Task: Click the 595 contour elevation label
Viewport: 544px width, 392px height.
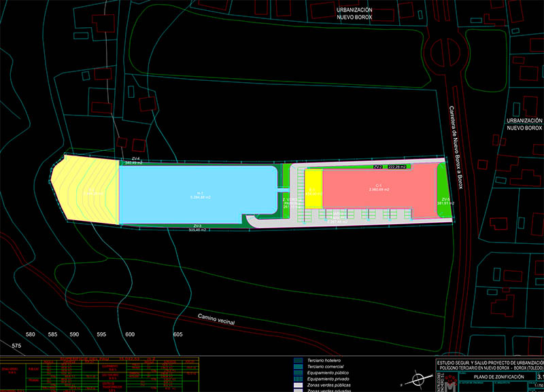Action: pos(101,334)
